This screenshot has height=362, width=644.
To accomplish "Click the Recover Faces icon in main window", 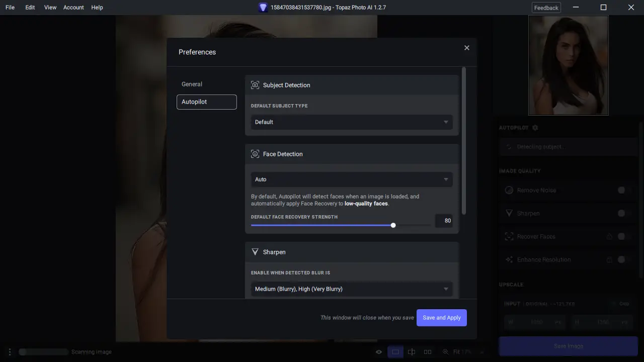I will coord(509,236).
